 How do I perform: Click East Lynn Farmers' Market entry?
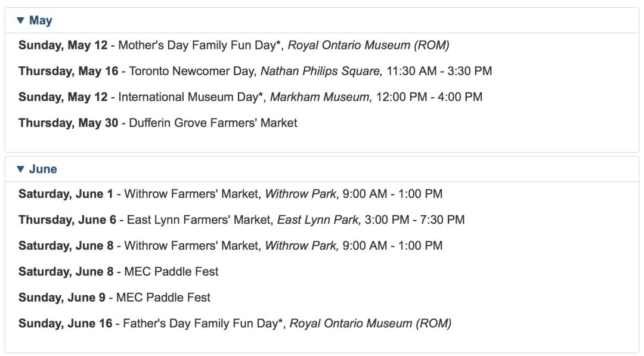[241, 219]
